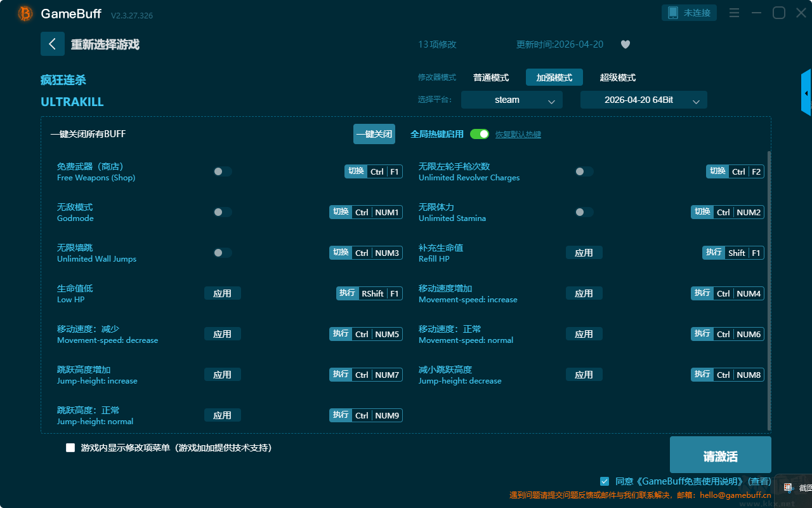Image resolution: width=812 pixels, height=508 pixels.
Task: Disable the 全局热键启用 global hotkey switch
Action: [480, 134]
